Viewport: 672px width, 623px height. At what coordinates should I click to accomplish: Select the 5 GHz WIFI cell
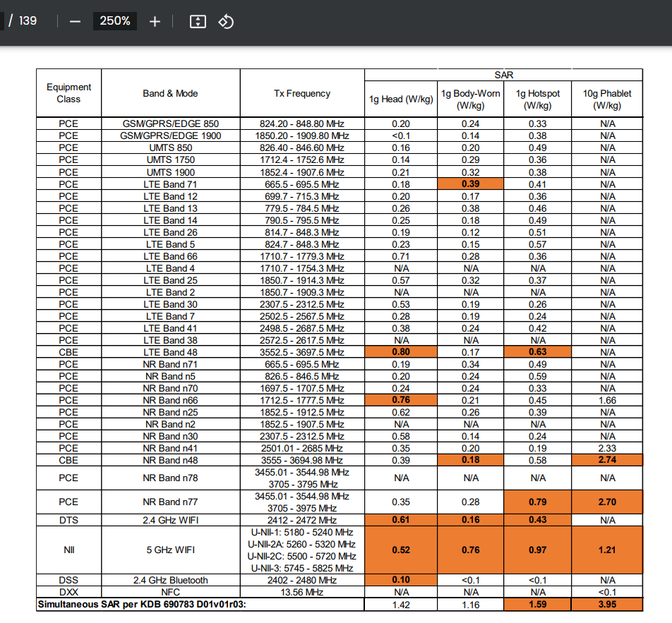tap(170, 550)
